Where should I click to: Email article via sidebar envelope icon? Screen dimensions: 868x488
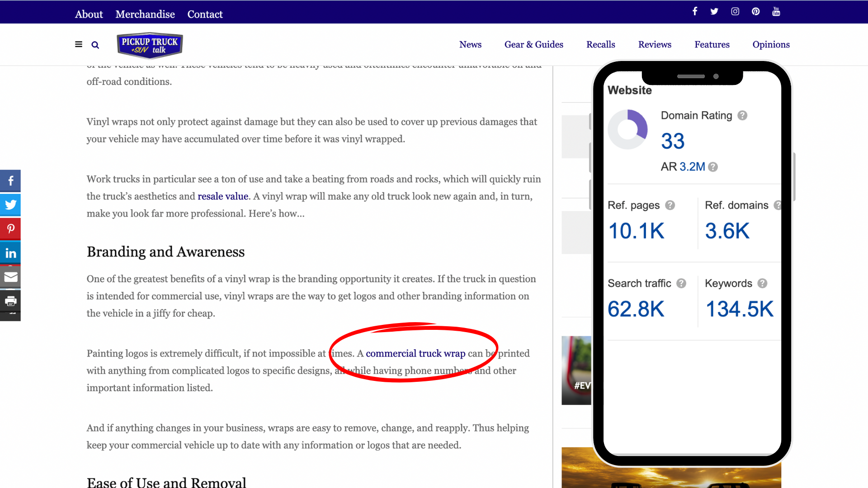point(10,277)
